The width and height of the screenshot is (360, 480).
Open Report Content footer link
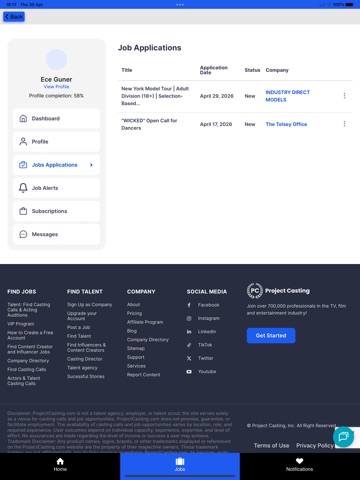click(143, 375)
